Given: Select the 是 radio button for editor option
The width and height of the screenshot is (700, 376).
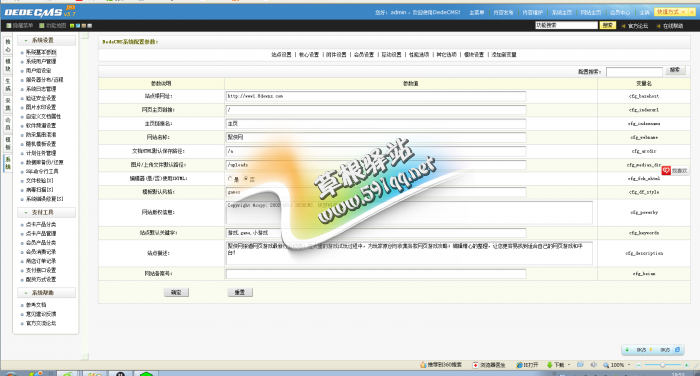Looking at the screenshot, I should point(230,179).
